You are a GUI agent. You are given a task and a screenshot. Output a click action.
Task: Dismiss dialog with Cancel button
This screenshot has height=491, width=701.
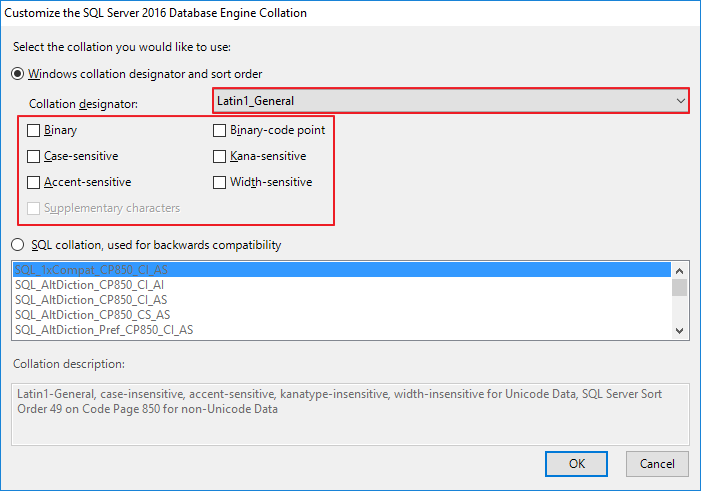(x=657, y=464)
